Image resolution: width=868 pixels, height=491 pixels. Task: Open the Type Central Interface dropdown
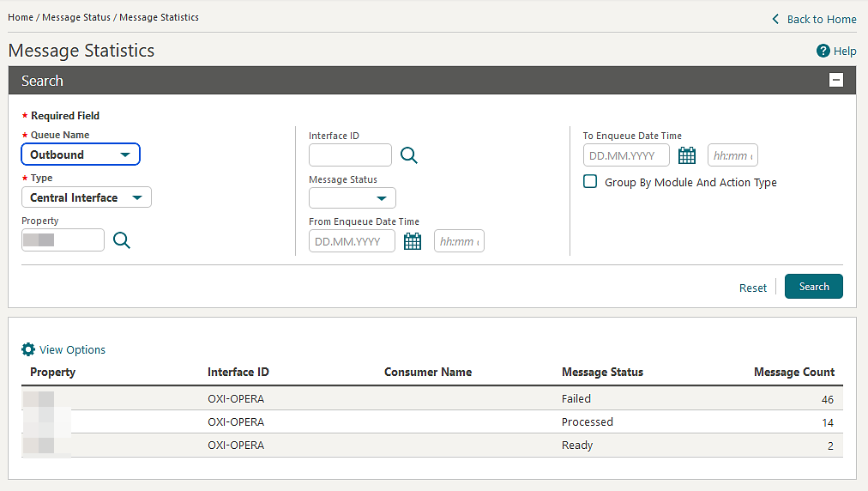(x=87, y=197)
